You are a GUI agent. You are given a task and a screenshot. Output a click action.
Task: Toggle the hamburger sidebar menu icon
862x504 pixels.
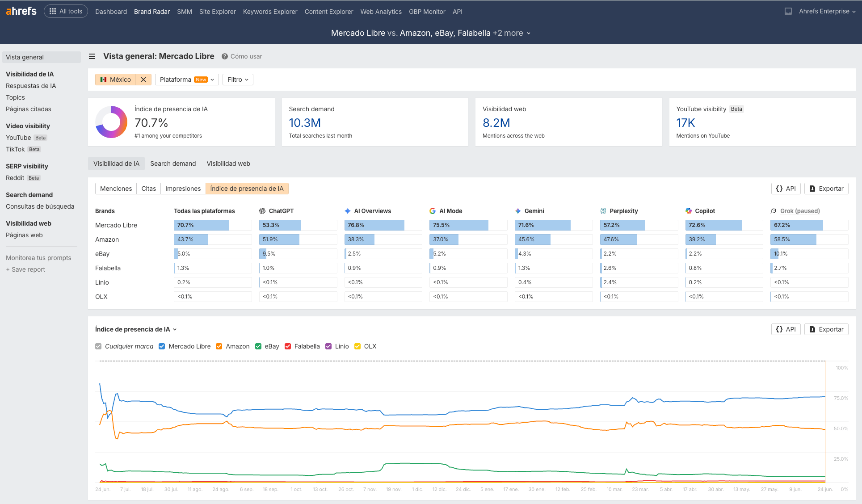(x=92, y=56)
